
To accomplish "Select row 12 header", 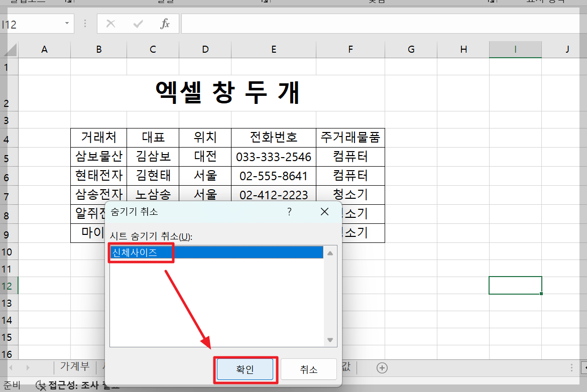I will click(x=8, y=285).
